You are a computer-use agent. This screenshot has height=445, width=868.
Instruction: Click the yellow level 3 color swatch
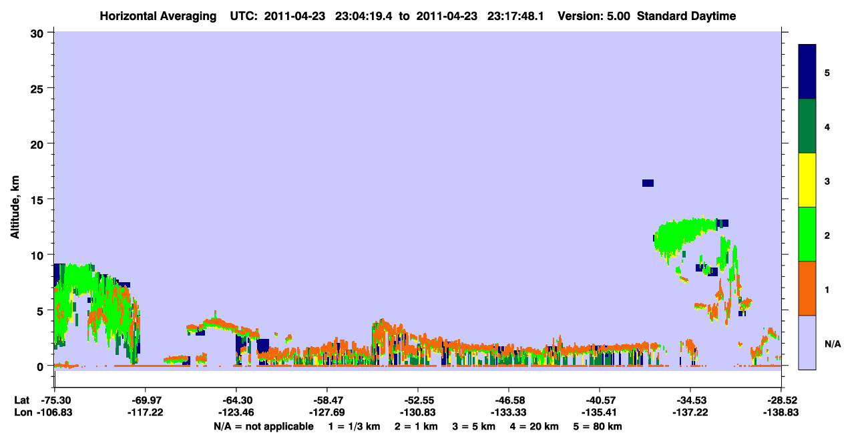(807, 180)
